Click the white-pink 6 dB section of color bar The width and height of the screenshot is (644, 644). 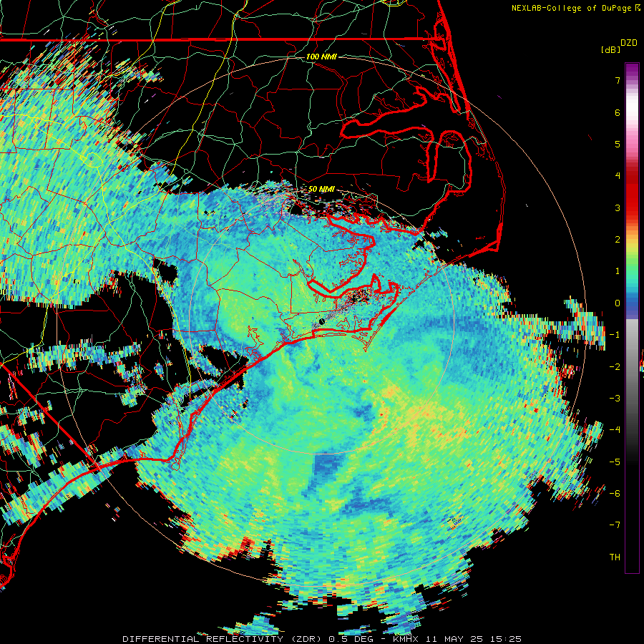(x=632, y=109)
